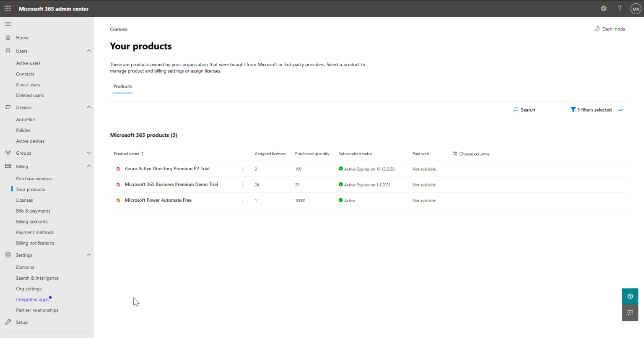This screenshot has width=644, height=338.
Task: Open the feedback chat icon bottom right
Action: tap(630, 312)
